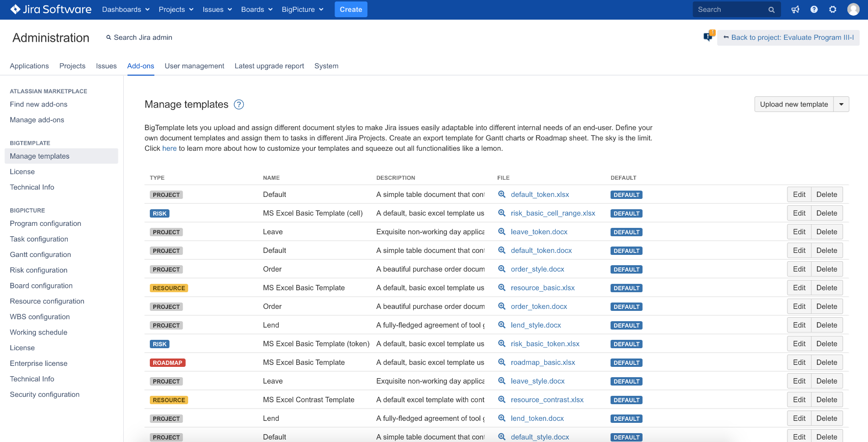Screen dimensions: 868x442
Task: Open BigTemplate Technical Info sidebar link
Action: click(32, 187)
